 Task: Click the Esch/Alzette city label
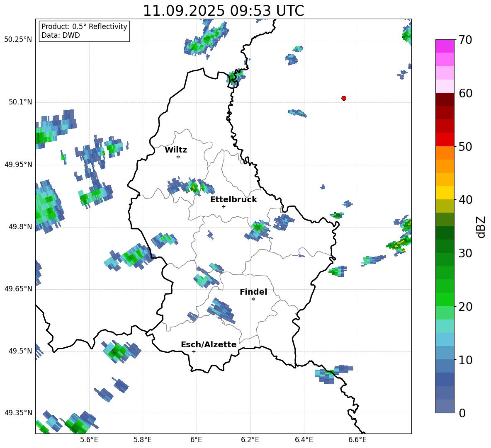pos(209,344)
